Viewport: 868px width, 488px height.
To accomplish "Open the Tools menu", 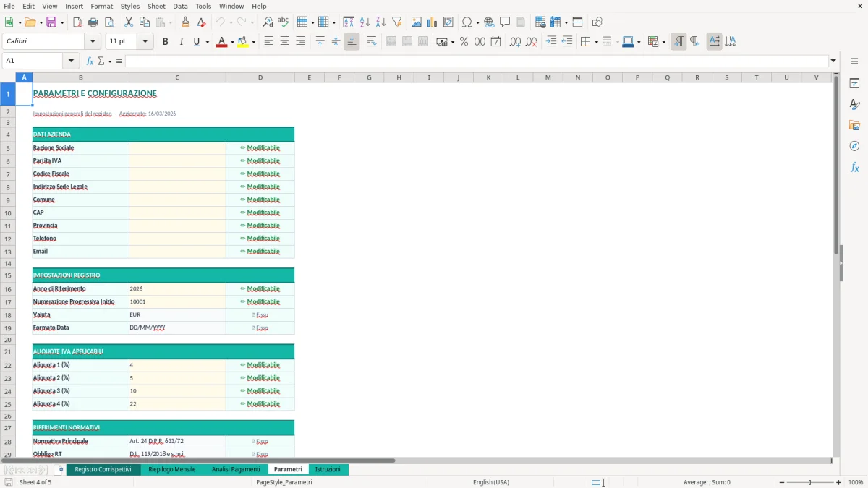I will point(203,6).
